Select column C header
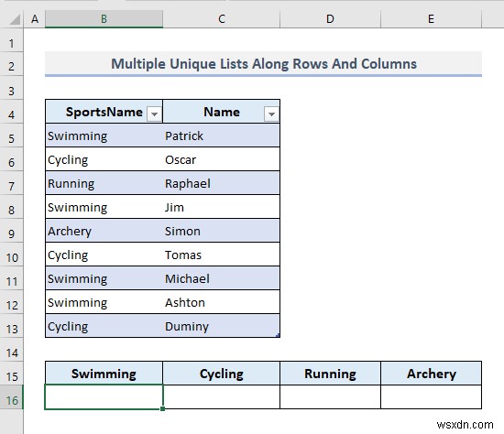 coord(222,19)
